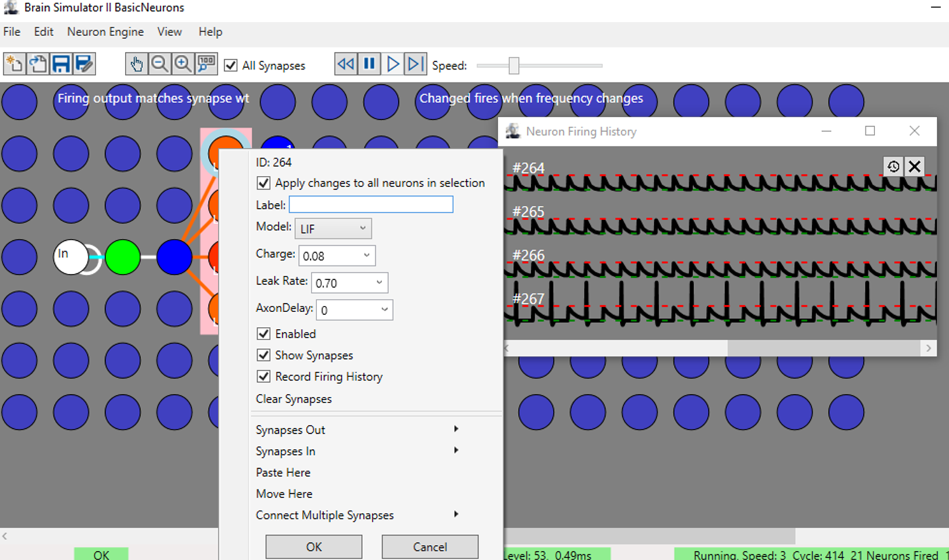949x560 pixels.
Task: Click the bright blue neuron right of green
Action: click(174, 257)
